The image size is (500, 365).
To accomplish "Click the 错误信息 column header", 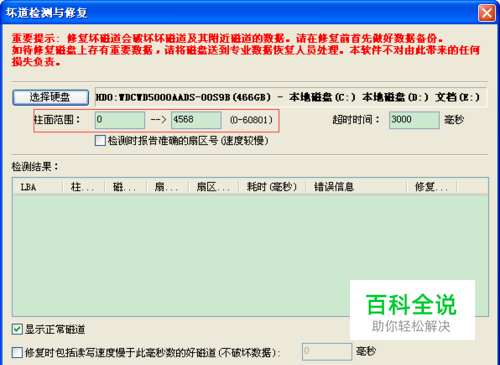I will [x=356, y=187].
